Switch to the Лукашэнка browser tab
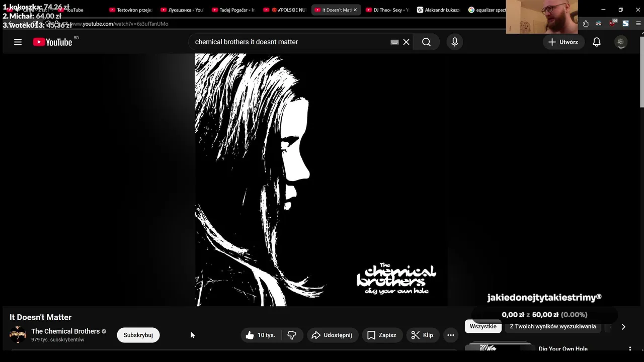 [182, 10]
